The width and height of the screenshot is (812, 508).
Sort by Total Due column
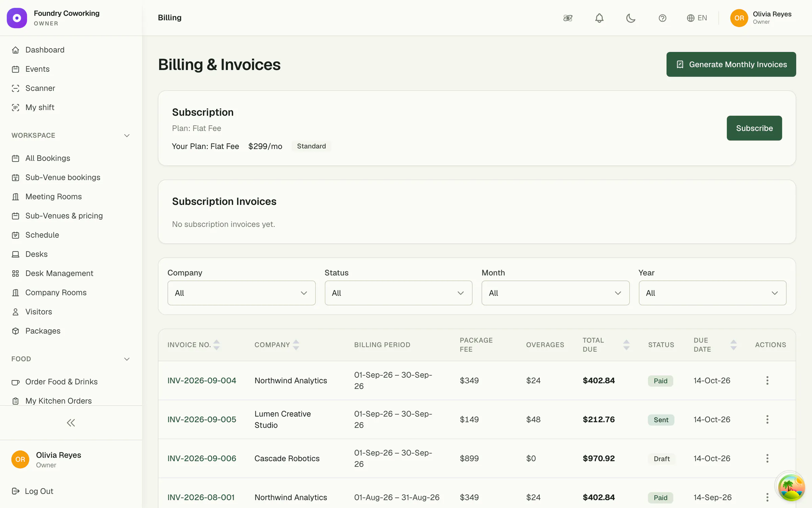[626, 345]
